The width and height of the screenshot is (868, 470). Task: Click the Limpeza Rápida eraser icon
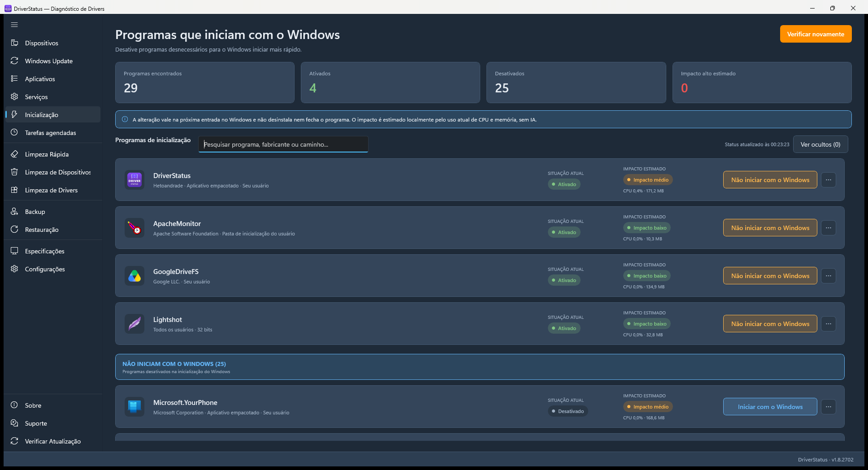click(14, 154)
